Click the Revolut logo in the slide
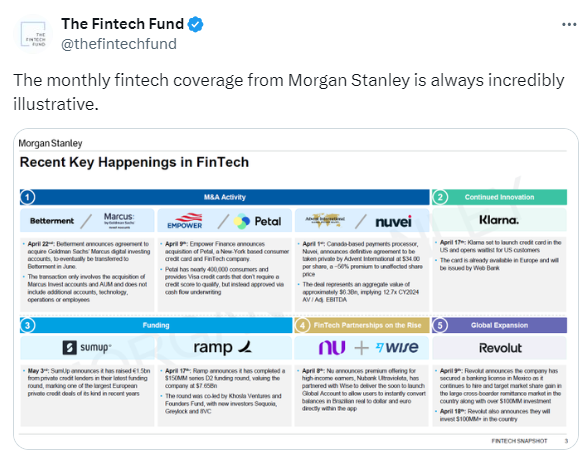Viewport: 588px width, 460px height. (500, 348)
